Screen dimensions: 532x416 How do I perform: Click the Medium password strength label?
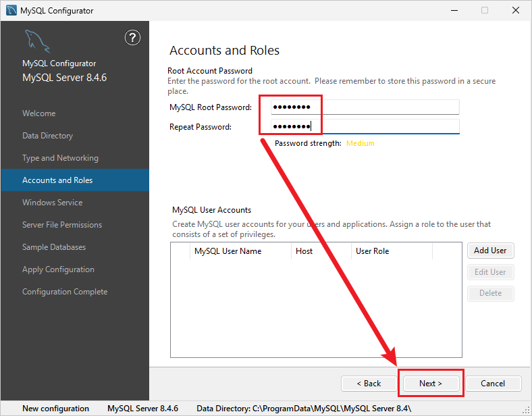coord(361,143)
